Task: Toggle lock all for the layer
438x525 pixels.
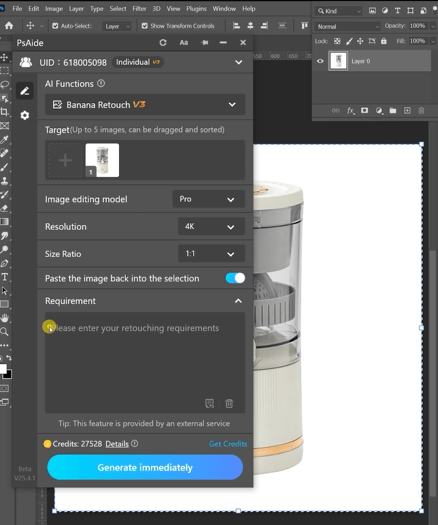Action: pyautogui.click(x=384, y=41)
